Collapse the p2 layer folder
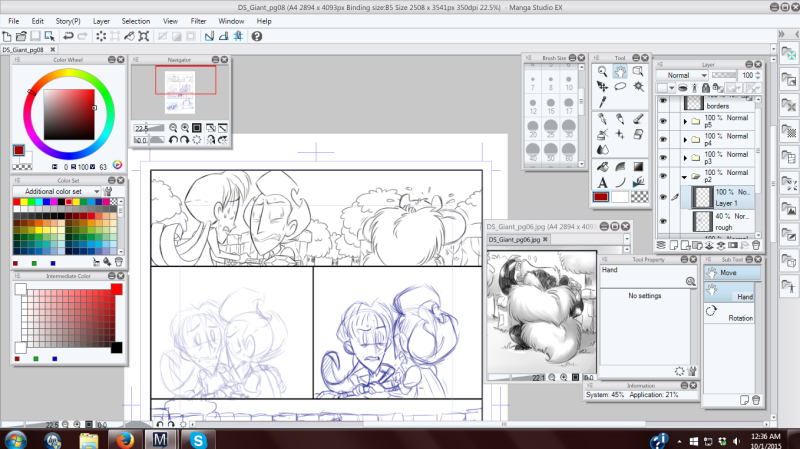 [x=683, y=176]
